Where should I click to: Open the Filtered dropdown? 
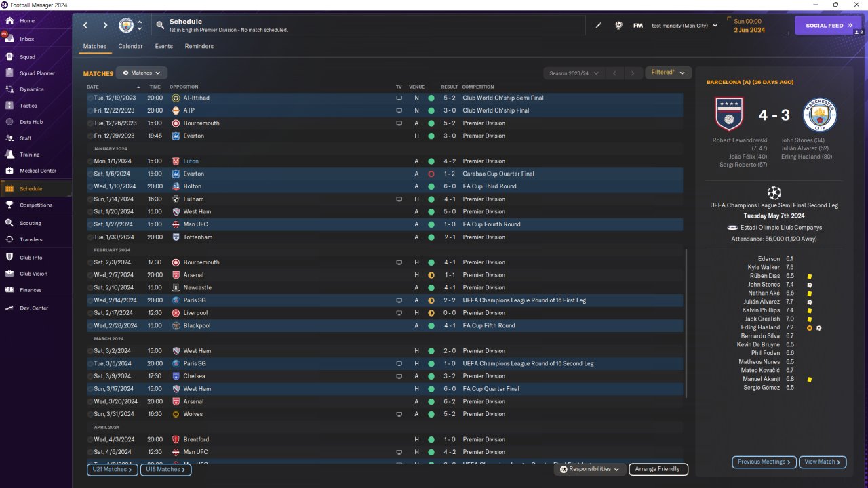(668, 73)
